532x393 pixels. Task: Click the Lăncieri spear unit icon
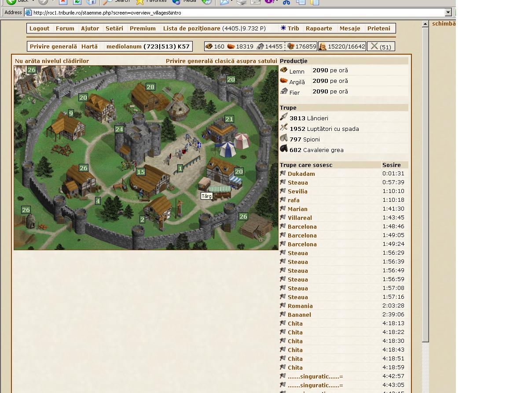[x=284, y=117]
